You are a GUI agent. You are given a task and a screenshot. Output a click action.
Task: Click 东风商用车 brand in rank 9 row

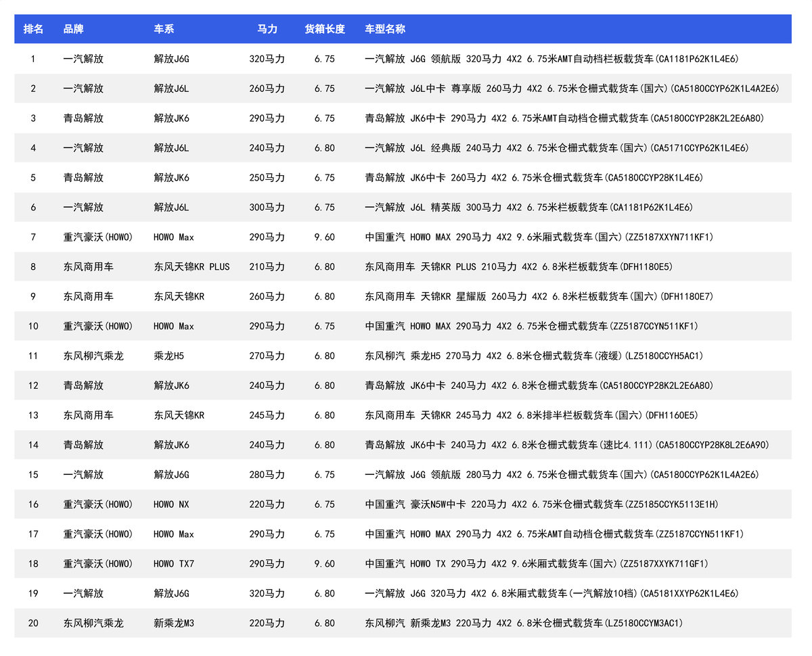[88, 297]
